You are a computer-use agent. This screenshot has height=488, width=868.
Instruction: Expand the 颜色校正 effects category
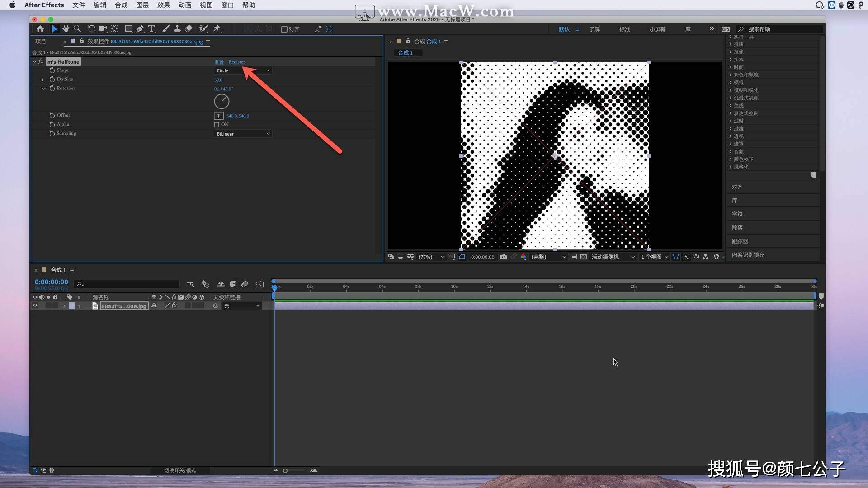731,159
